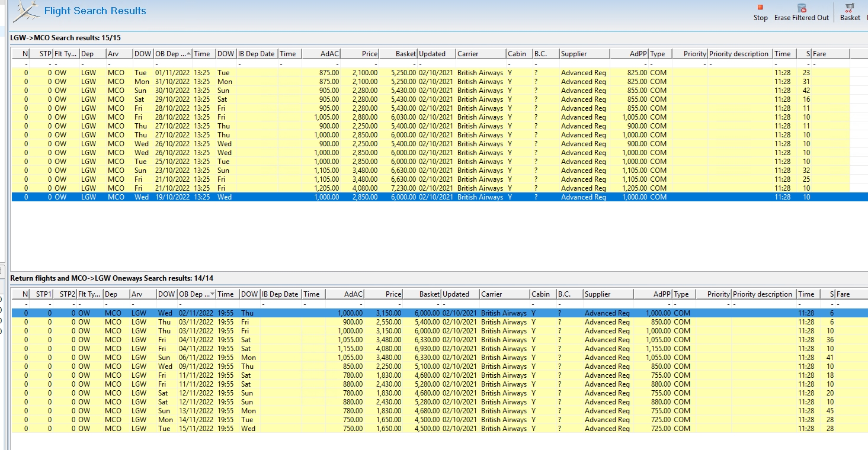
Task: Select outbound flight on Sun 23/10/2022
Action: pyautogui.click(x=172, y=171)
